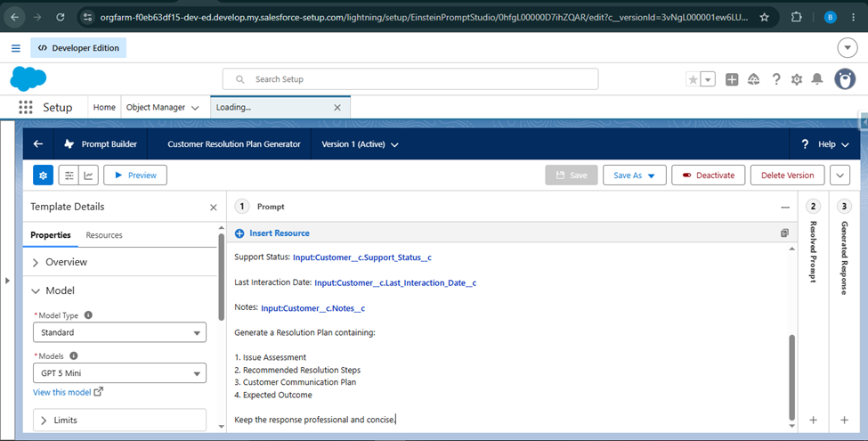The height and width of the screenshot is (441, 868).
Task: Close the Loading... tab
Action: (x=337, y=108)
